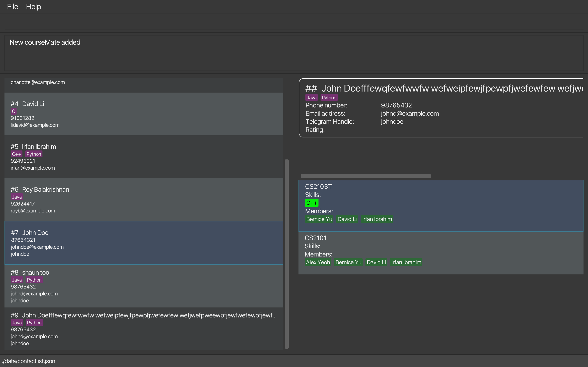The image size is (588, 367).
Task: Click Alex Yeoh member tag in CS2101
Action: point(318,262)
